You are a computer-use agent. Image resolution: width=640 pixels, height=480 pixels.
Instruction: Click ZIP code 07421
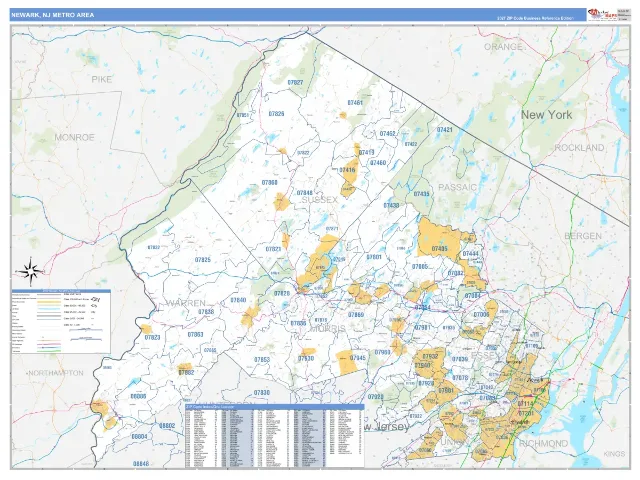[444, 130]
